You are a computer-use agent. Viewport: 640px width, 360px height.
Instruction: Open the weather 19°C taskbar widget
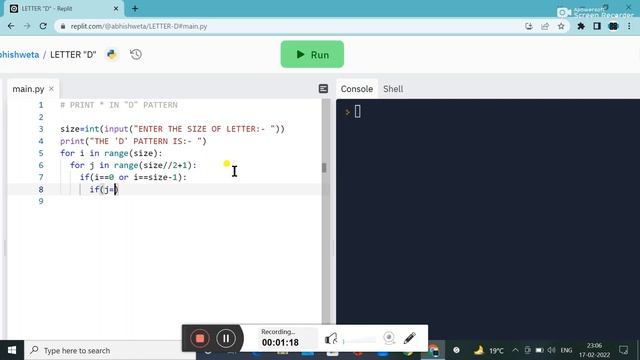click(489, 350)
